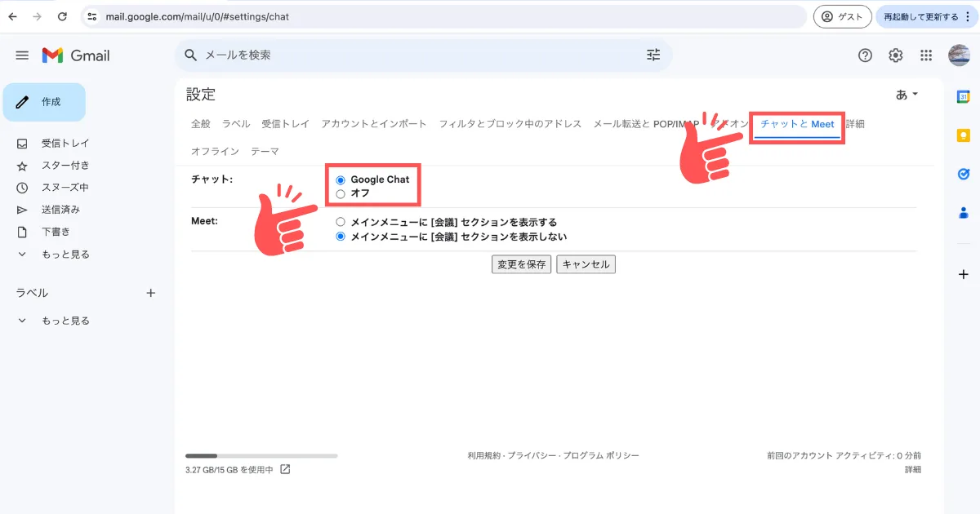Open Contacts side panel icon
Screen dimensions: 980x514
(x=963, y=213)
